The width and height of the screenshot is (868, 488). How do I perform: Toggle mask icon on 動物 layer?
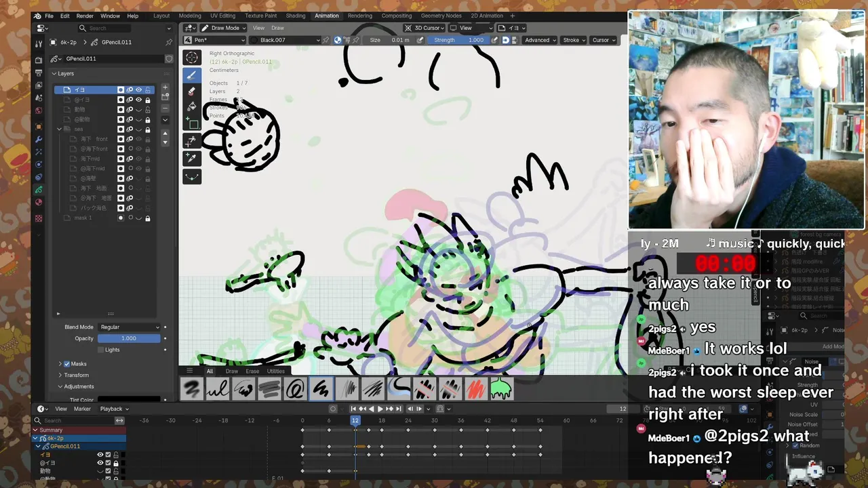point(121,109)
